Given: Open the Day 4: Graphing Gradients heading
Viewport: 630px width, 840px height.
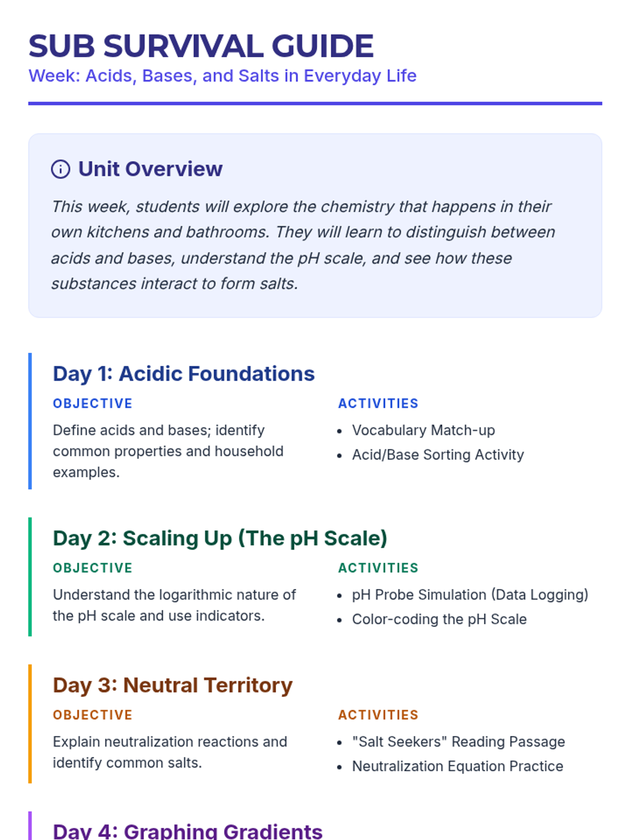Looking at the screenshot, I should [187, 831].
